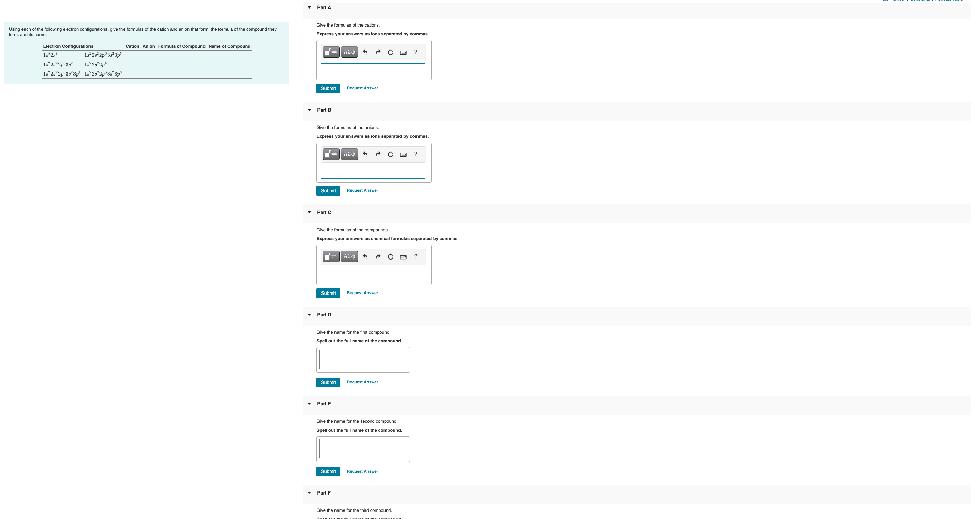
Task: Click keyboard icon in Part A toolbar
Action: coord(403,52)
